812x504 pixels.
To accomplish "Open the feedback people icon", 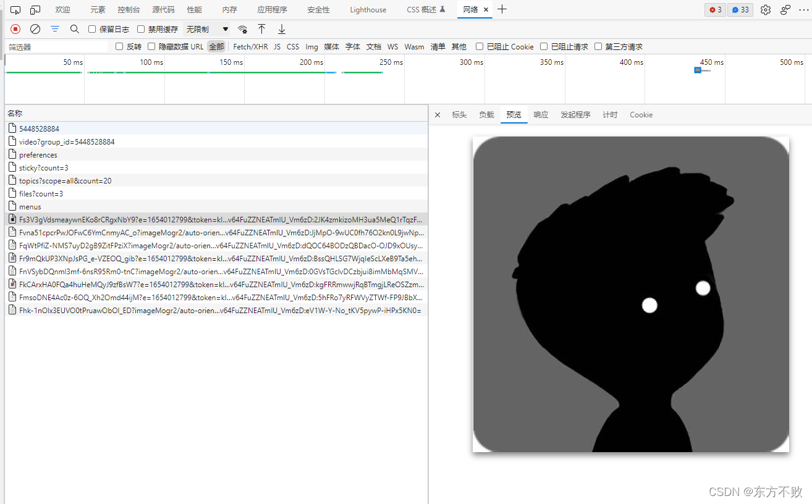I will 785,10.
